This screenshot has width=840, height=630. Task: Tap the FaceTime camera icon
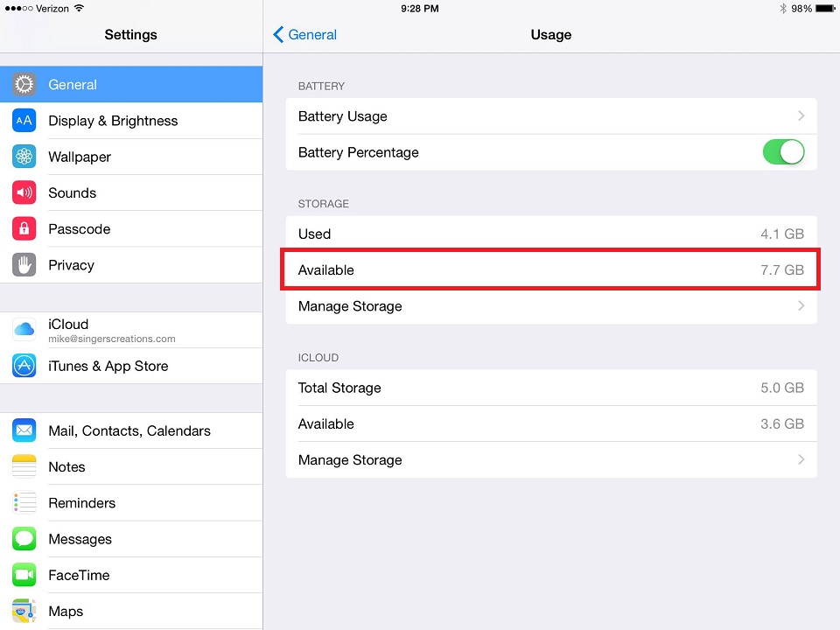[x=24, y=575]
